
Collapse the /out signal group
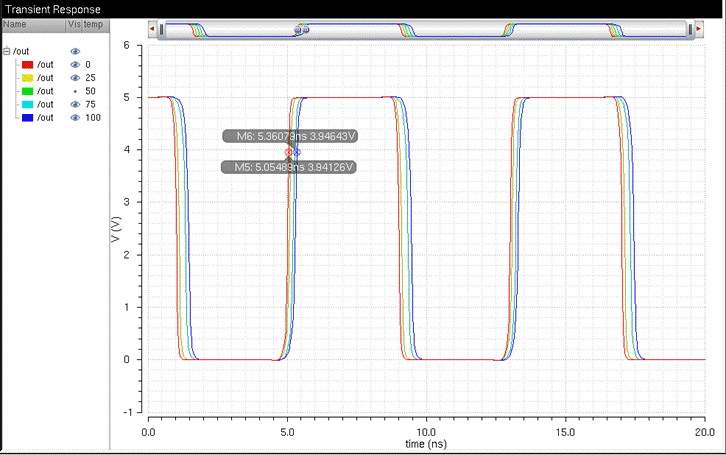click(6, 51)
